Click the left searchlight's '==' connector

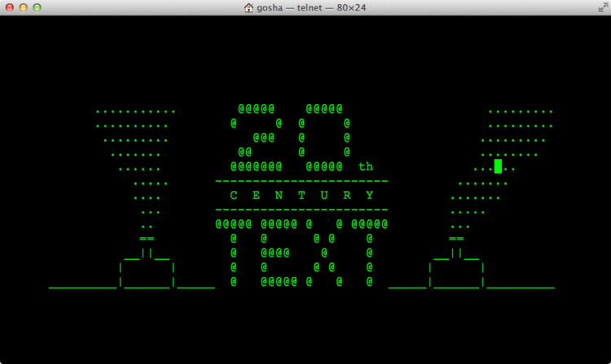pos(147,239)
